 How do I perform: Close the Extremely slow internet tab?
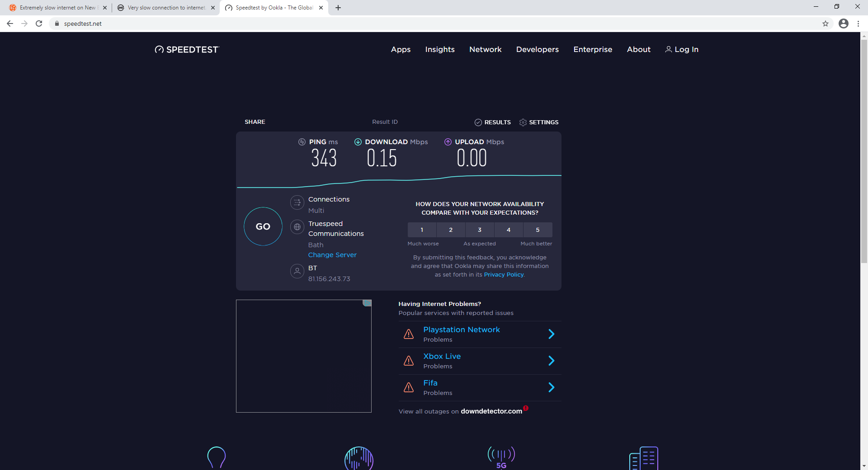pos(105,8)
